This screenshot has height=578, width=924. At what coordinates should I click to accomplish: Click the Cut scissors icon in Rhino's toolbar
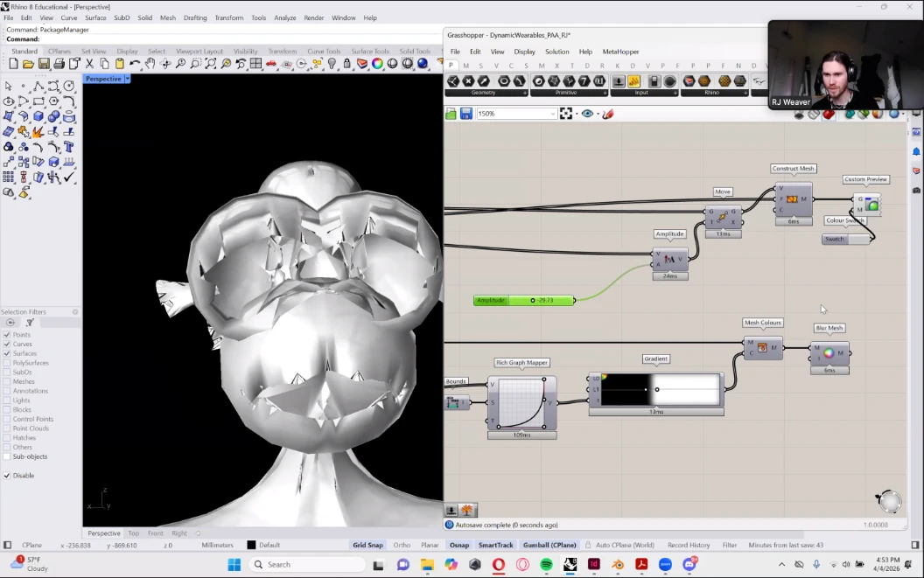(x=89, y=64)
